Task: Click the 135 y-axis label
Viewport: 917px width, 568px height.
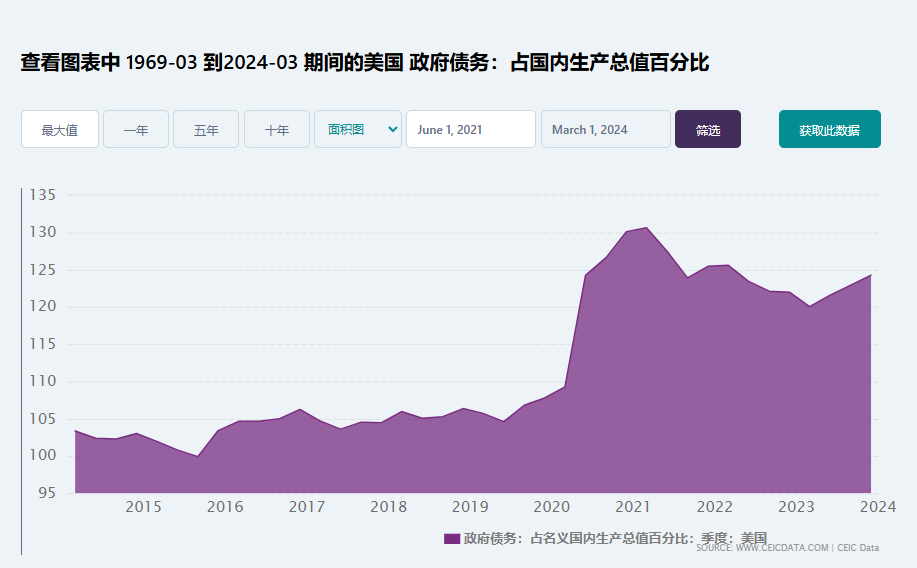Action: coord(42,194)
